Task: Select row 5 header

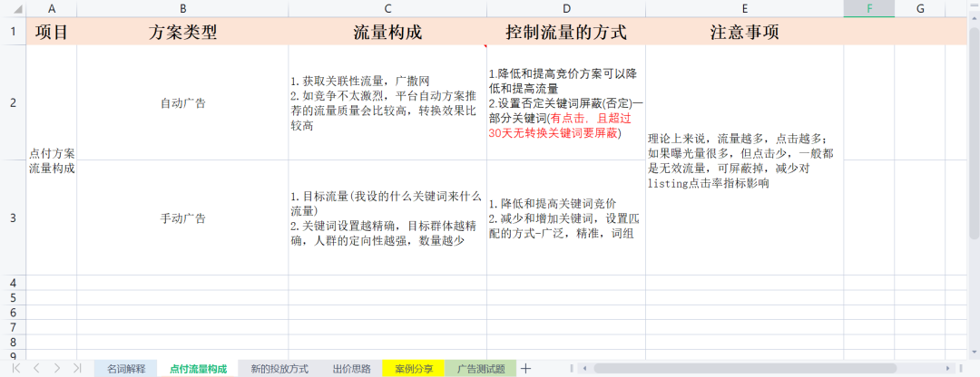Action: pos(13,297)
